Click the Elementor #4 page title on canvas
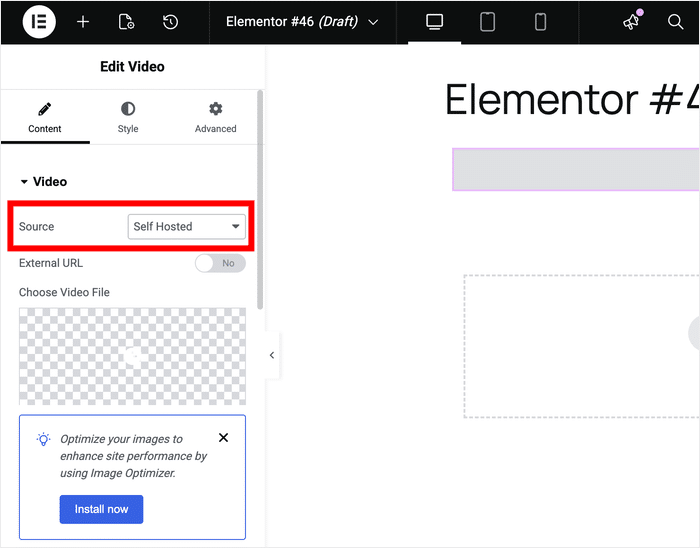The height and width of the screenshot is (548, 700). point(572,100)
